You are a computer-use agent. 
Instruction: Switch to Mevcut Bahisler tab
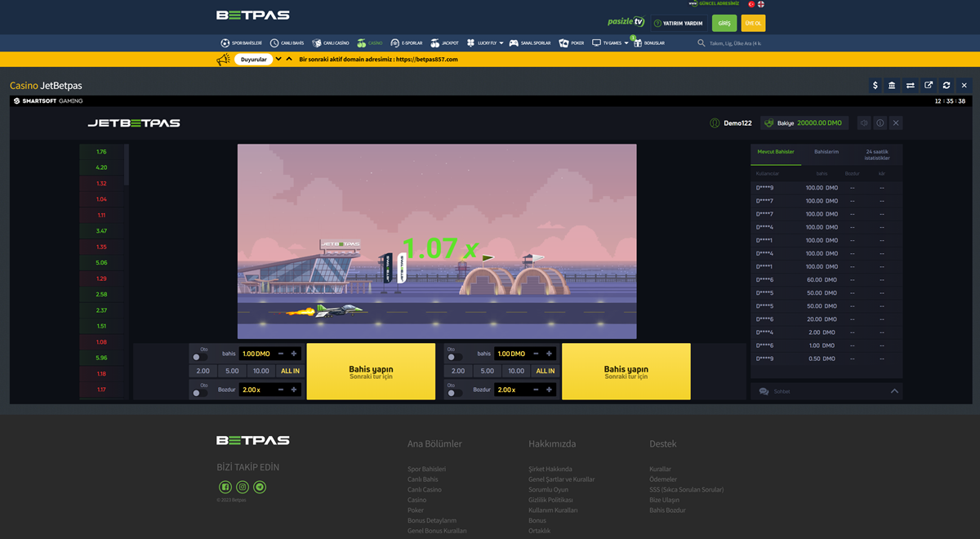(x=776, y=152)
